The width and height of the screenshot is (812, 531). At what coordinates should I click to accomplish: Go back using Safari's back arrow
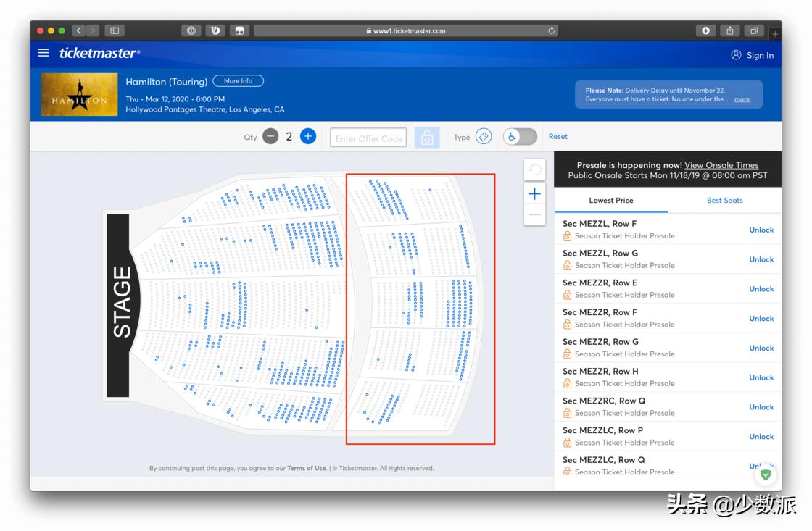79,30
